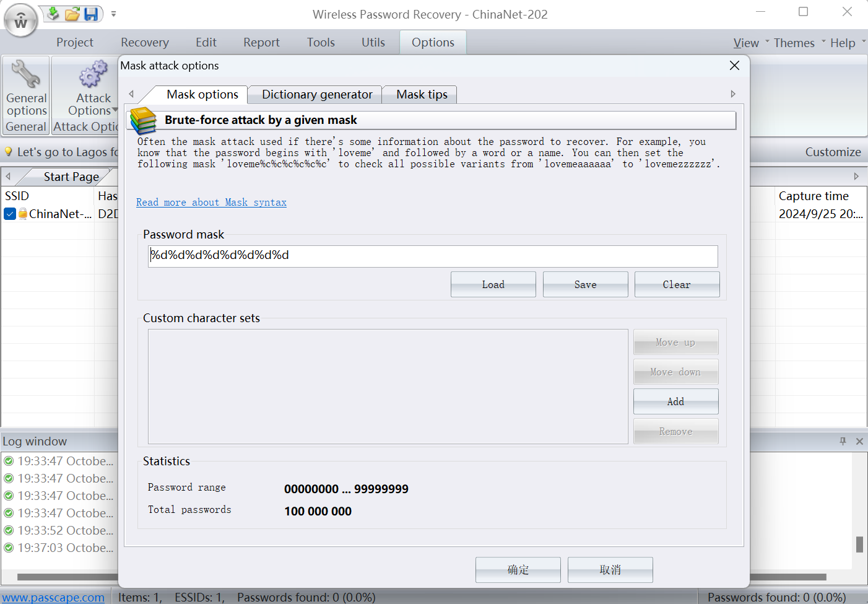This screenshot has height=604, width=868.
Task: Click the lock icon beside ChinaNet entry
Action: click(23, 214)
